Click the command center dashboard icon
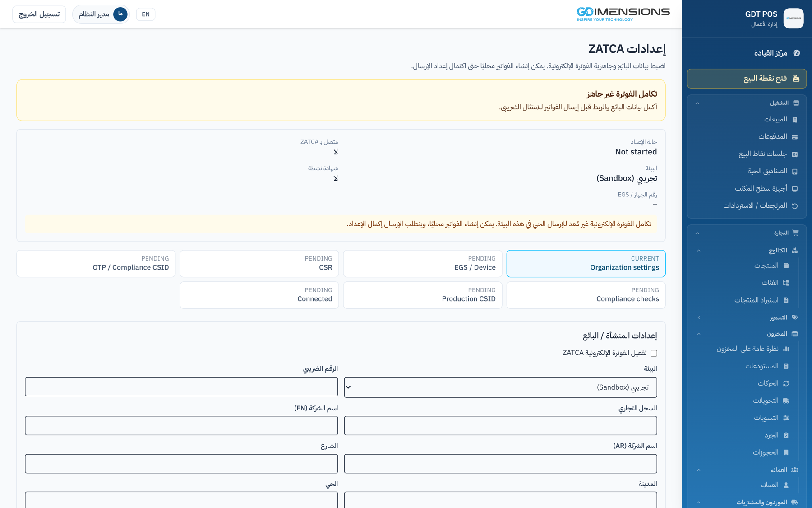The height and width of the screenshot is (508, 812). (796, 53)
